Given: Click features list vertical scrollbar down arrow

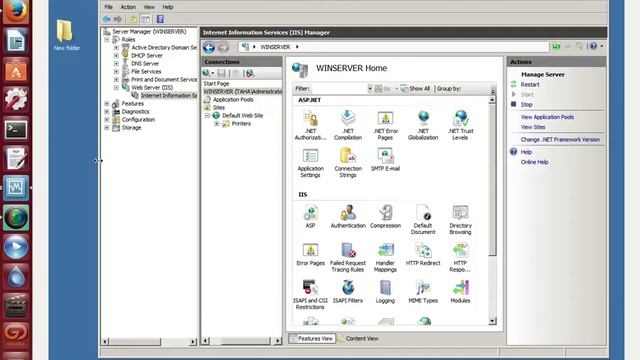Looking at the screenshot, I should [x=492, y=321].
